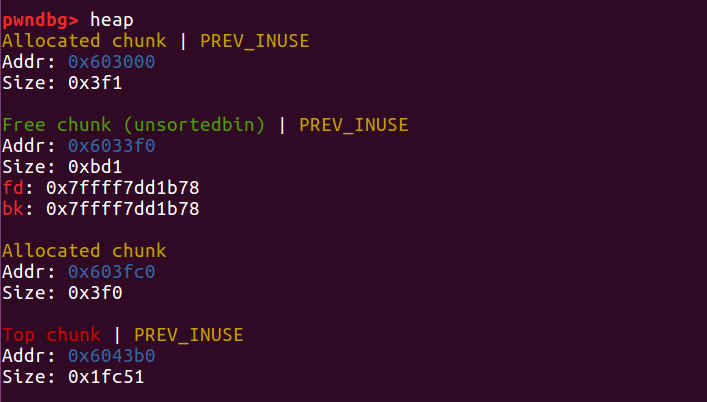Click the pwndbg> prompt text
Screen dimensions: 707x402
click(x=41, y=20)
